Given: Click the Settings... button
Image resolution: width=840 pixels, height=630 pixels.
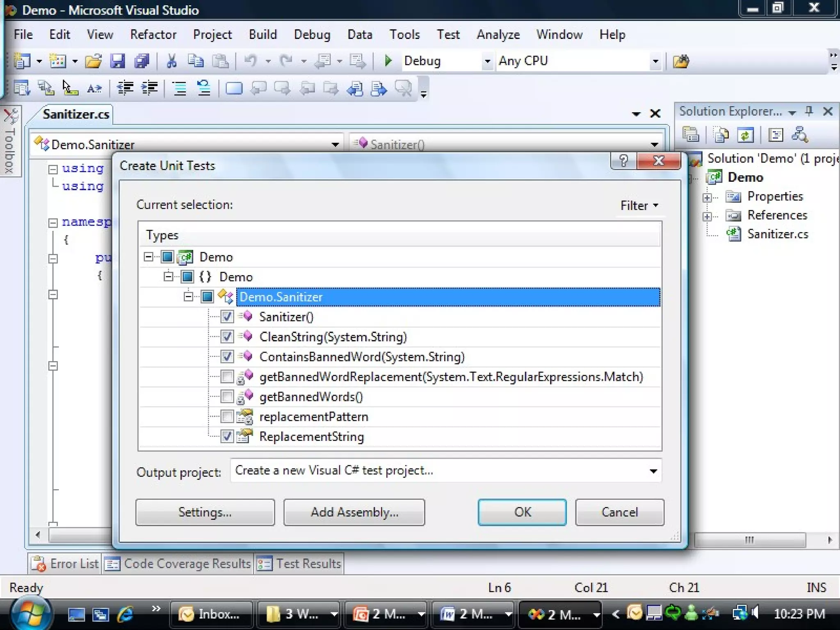Looking at the screenshot, I should pyautogui.click(x=205, y=512).
